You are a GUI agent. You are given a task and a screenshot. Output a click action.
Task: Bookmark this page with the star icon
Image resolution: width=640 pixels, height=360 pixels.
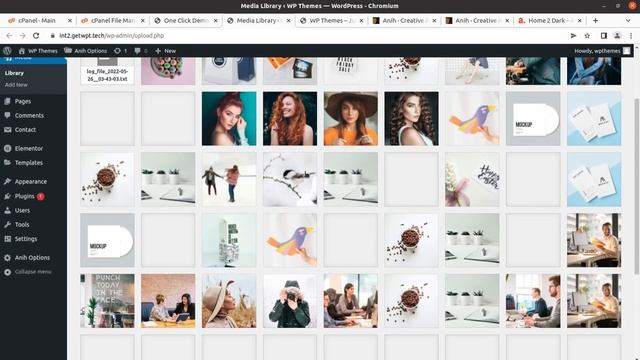pos(587,36)
